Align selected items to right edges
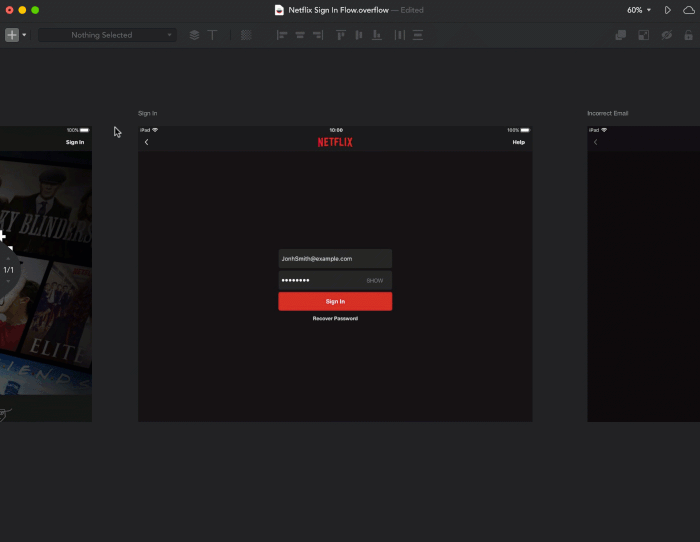Viewport: 700px width, 542px height. [318, 35]
